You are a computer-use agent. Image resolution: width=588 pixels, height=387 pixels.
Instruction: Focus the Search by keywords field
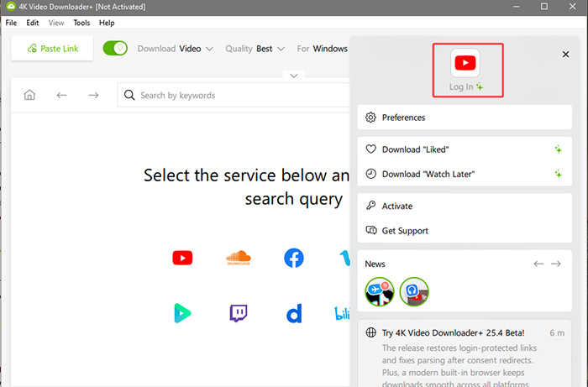tap(234, 95)
